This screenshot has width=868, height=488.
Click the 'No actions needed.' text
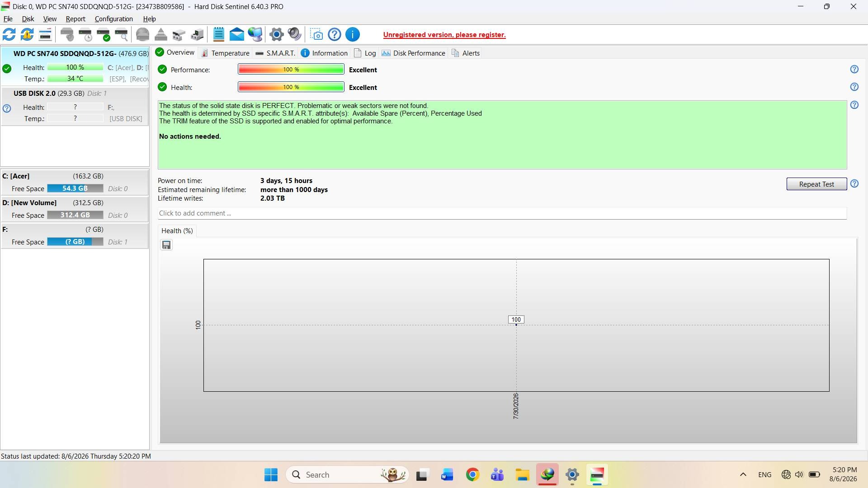190,136
